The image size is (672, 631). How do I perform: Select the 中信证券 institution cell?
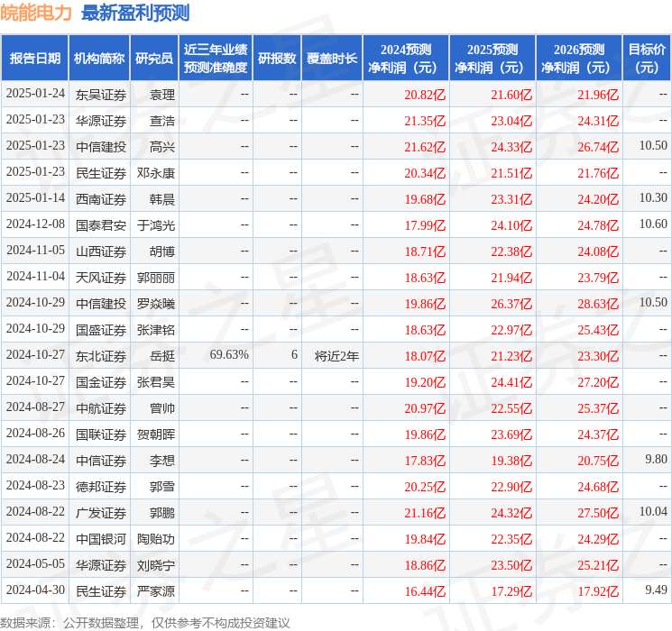click(x=101, y=461)
